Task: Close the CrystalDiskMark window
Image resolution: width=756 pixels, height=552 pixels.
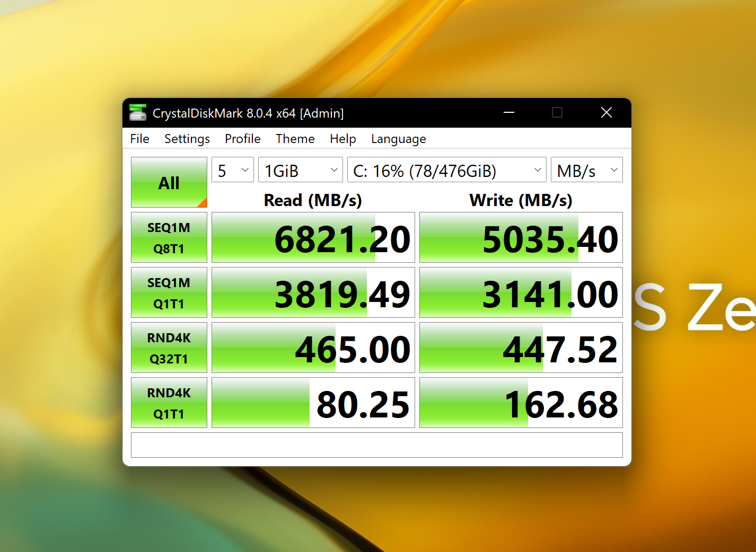Action: pos(606,112)
